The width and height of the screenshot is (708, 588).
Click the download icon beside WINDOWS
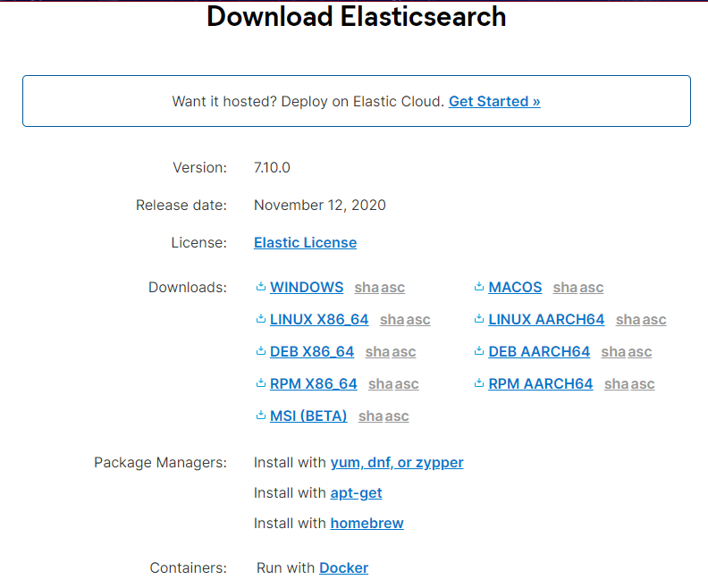(260, 287)
